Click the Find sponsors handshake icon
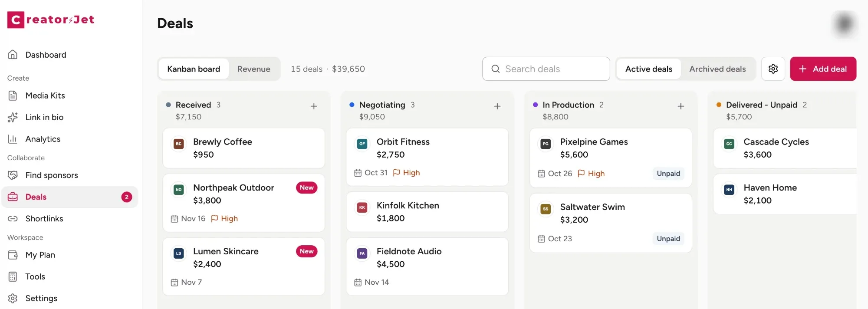This screenshot has width=868, height=309. (x=13, y=175)
